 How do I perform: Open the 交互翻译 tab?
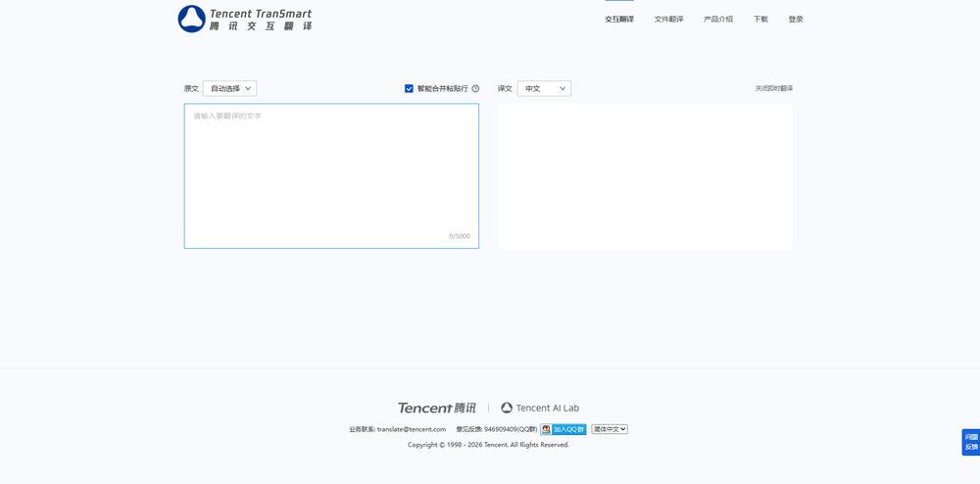click(618, 20)
